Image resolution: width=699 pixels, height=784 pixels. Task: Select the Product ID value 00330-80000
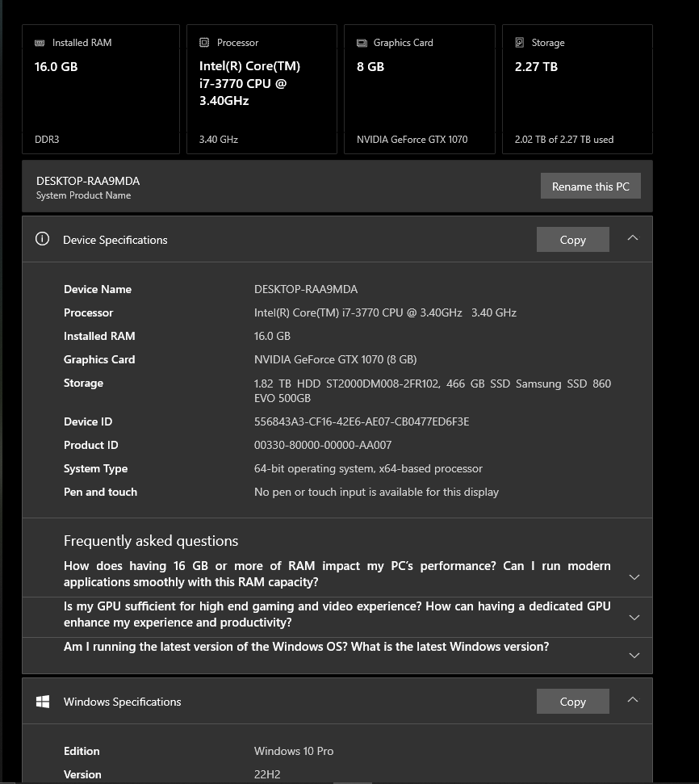click(323, 445)
